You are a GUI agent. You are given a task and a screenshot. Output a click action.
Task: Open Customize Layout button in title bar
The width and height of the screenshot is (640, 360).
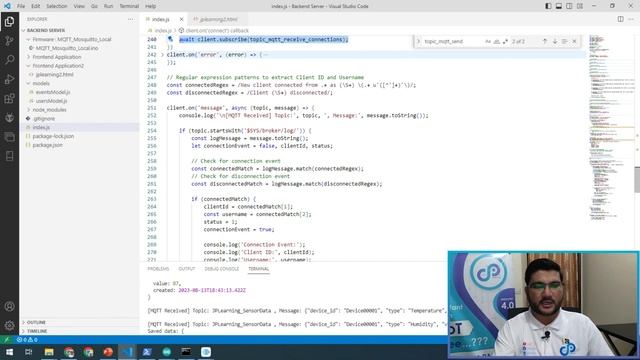tap(580, 6)
